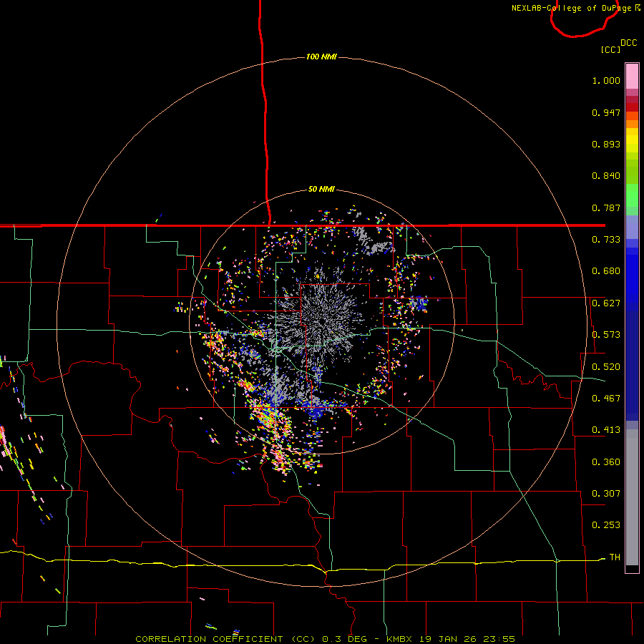
Task: Click the 0.307 value on the color scale
Action: pyautogui.click(x=606, y=494)
